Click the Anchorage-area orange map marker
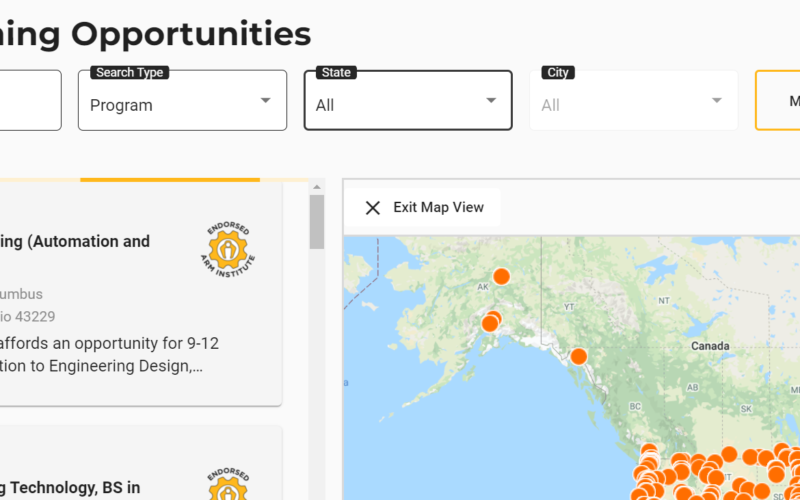This screenshot has height=500, width=800. pos(490,322)
